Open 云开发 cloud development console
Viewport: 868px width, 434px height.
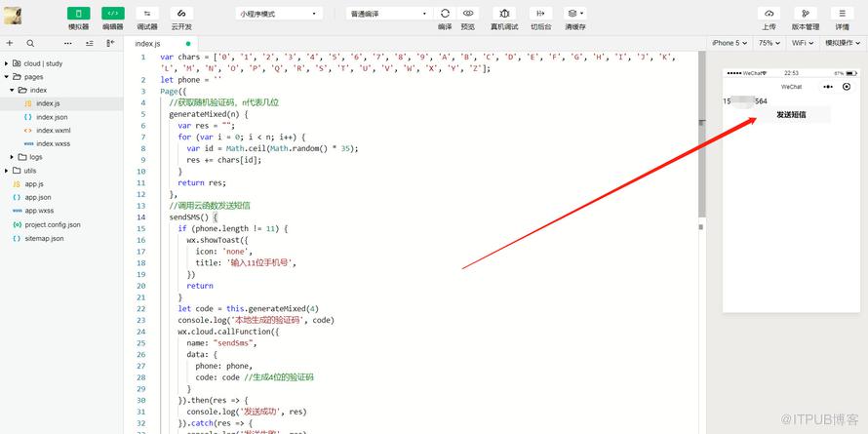pos(181,14)
